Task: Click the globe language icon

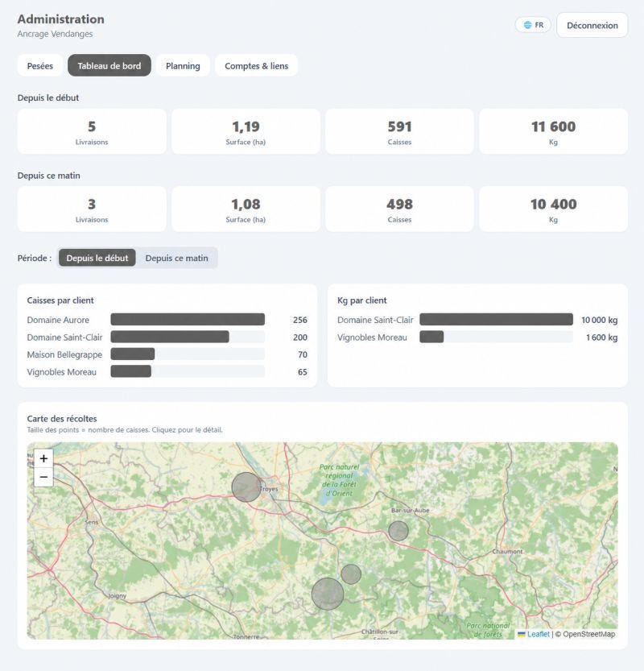Action: click(x=528, y=25)
